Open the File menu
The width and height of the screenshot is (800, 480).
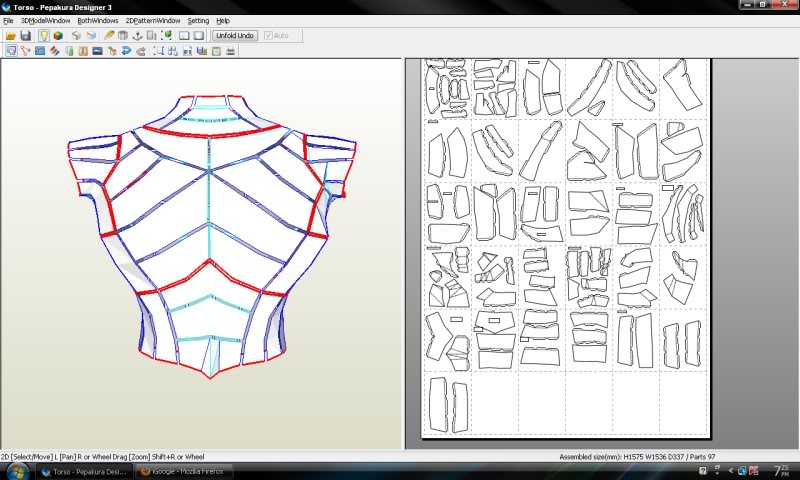pos(8,21)
